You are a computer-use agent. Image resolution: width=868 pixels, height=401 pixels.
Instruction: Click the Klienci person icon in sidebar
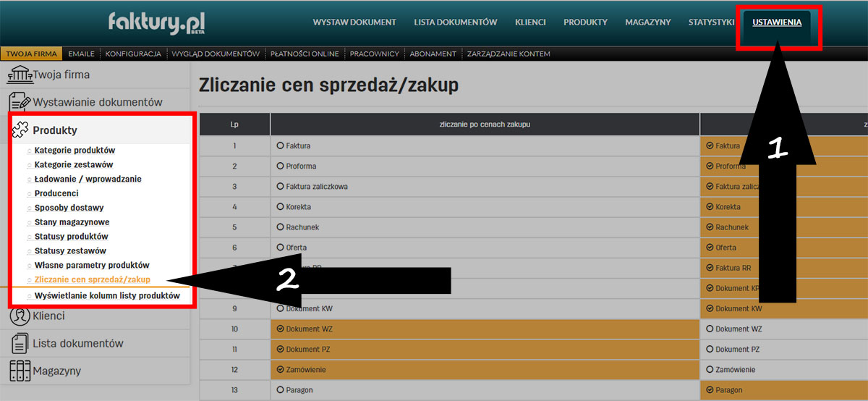[x=20, y=316]
